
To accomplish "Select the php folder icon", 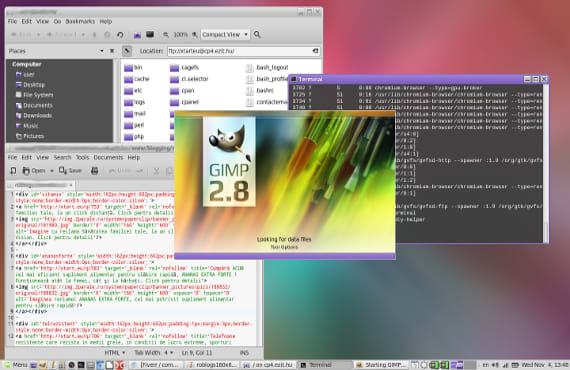I will click(128, 137).
